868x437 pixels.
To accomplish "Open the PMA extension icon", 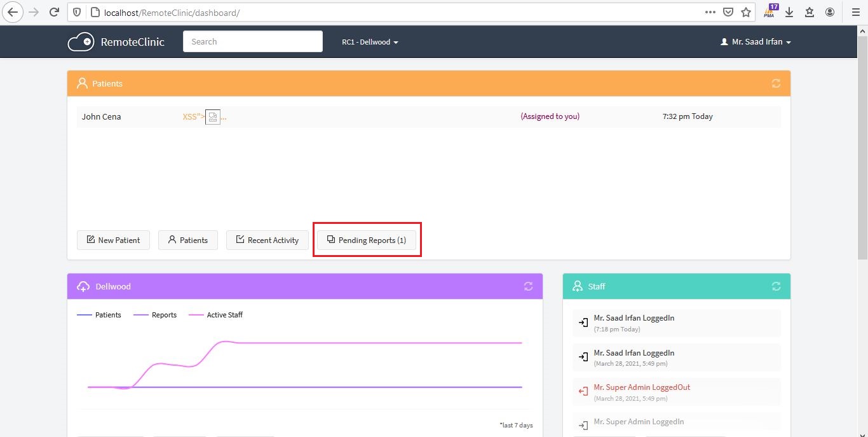I will point(771,11).
